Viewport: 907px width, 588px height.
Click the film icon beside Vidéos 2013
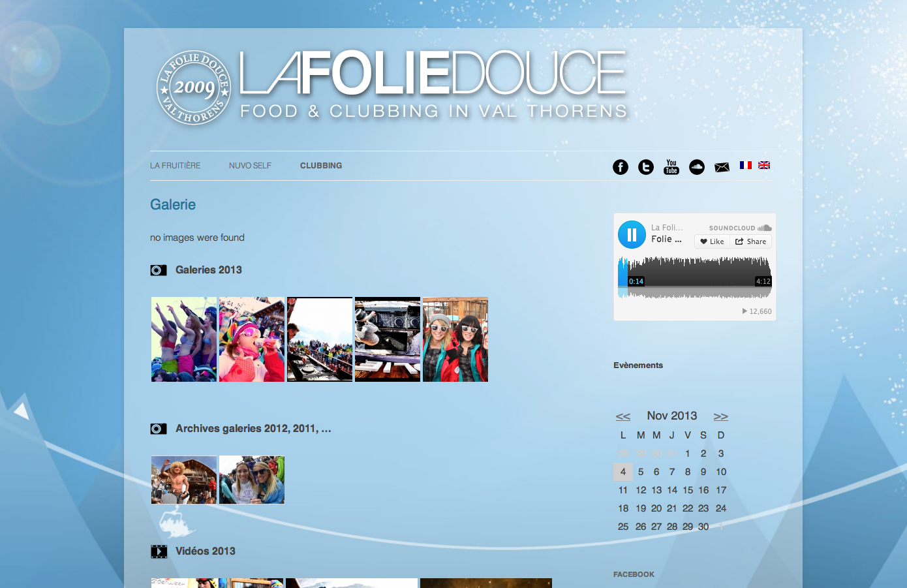point(159,551)
